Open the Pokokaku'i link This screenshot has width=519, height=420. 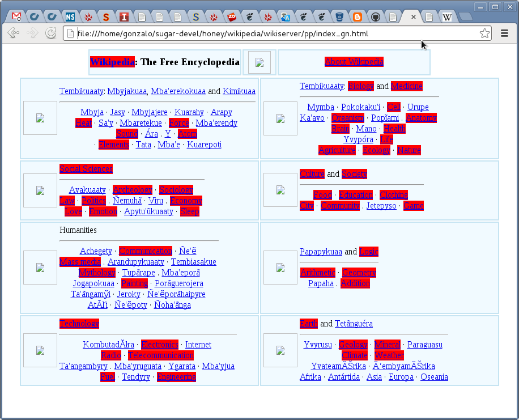click(x=360, y=107)
